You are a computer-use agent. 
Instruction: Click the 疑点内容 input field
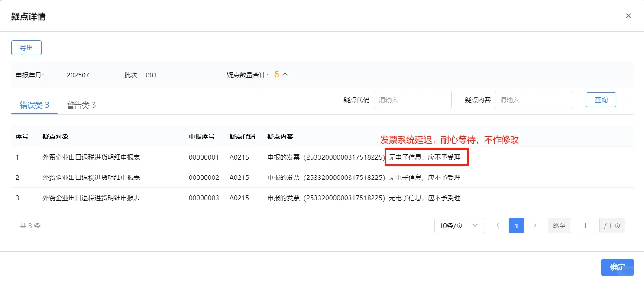(x=534, y=99)
